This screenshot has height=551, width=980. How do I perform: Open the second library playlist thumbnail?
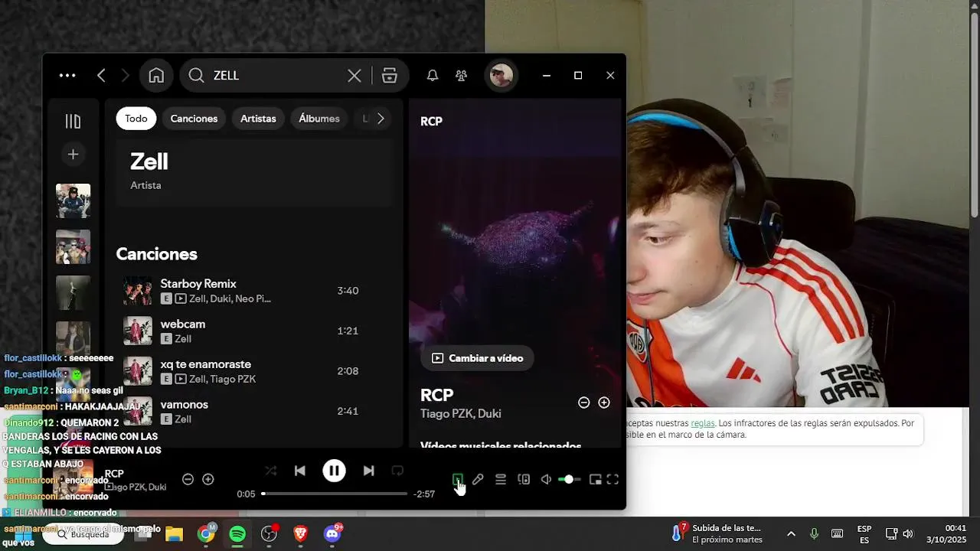point(73,246)
